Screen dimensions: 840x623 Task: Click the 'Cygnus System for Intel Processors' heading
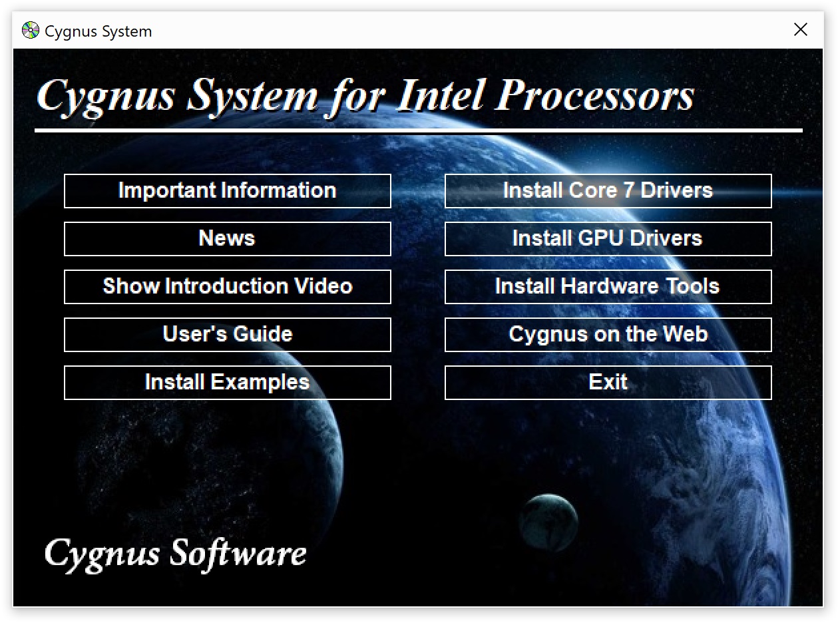pyautogui.click(x=365, y=97)
